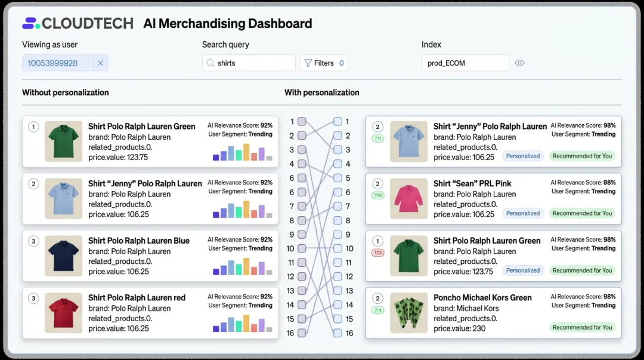This screenshot has width=644, height=360.
Task: Click Recommended for You on Jenny card
Action: (582, 156)
